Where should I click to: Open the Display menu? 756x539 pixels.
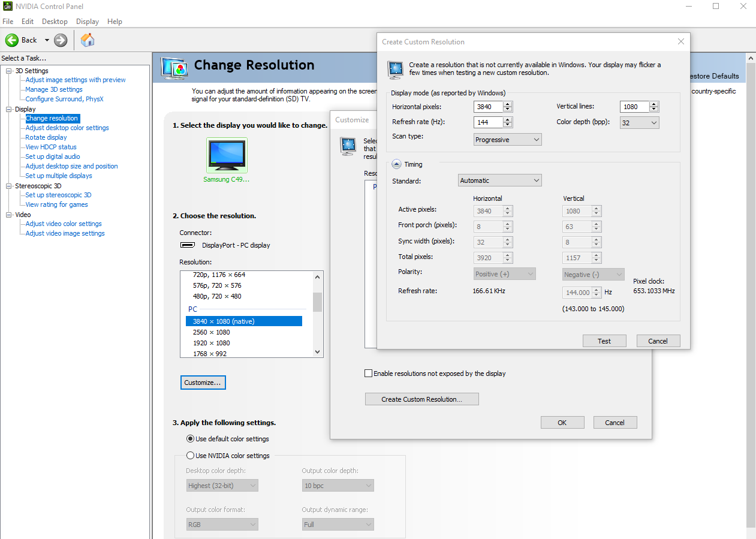click(x=88, y=22)
